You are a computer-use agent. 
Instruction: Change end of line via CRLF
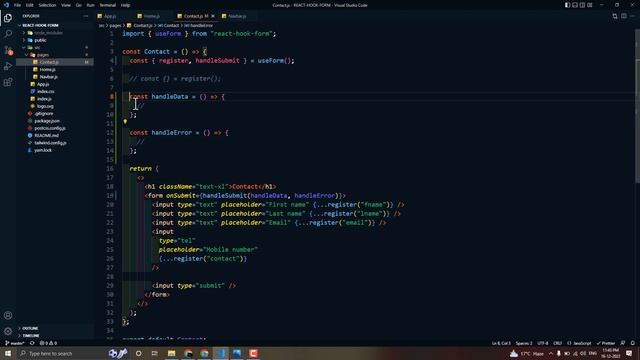[x=558, y=343]
